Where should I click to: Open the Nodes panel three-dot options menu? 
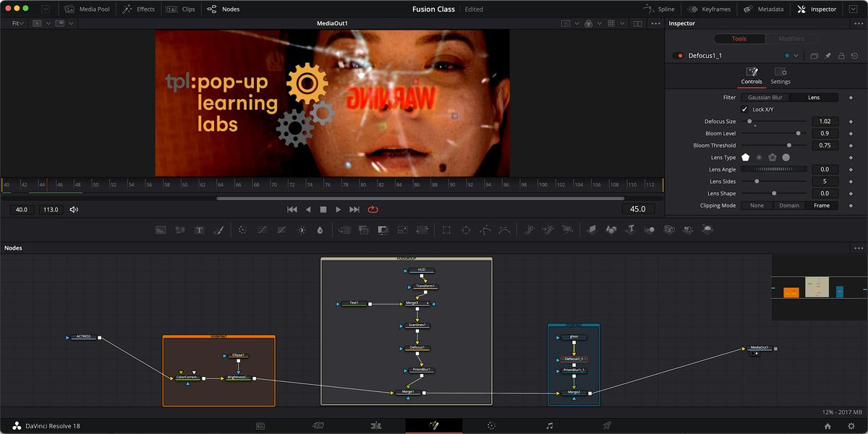tap(859, 248)
